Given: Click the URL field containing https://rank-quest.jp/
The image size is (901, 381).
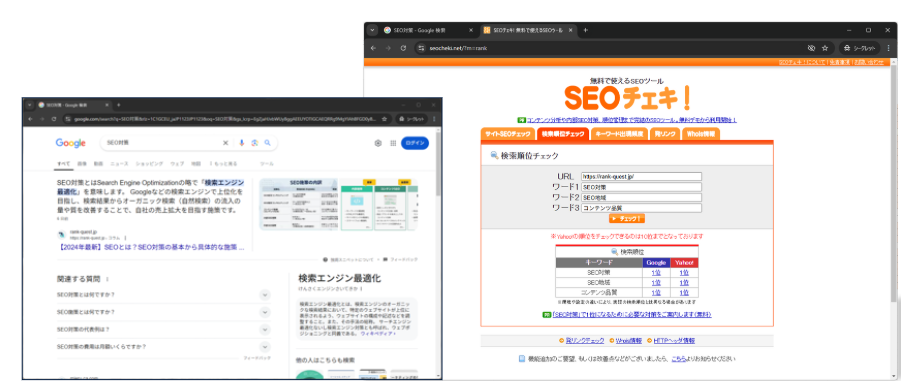Looking at the screenshot, I should click(x=641, y=176).
